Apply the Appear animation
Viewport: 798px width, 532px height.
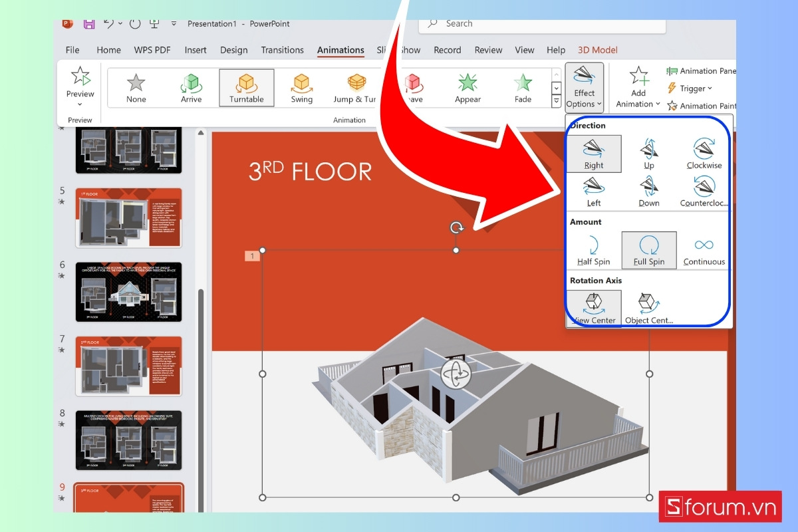tap(467, 87)
